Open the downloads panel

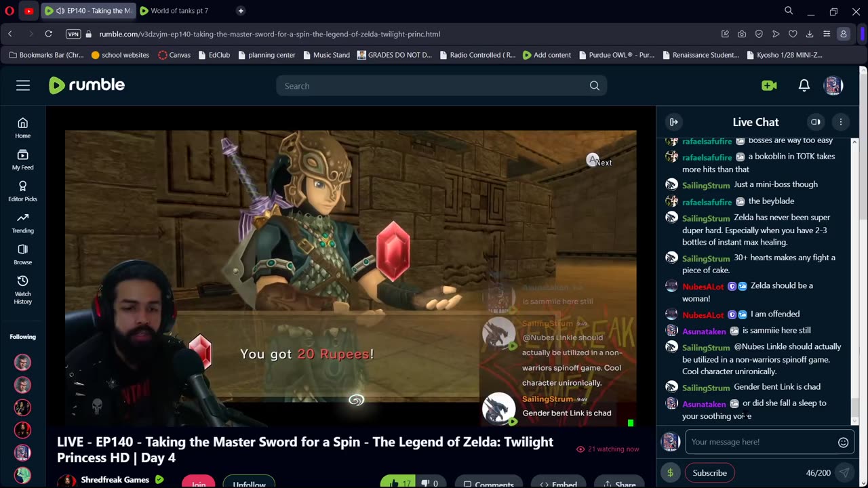pyautogui.click(x=810, y=34)
